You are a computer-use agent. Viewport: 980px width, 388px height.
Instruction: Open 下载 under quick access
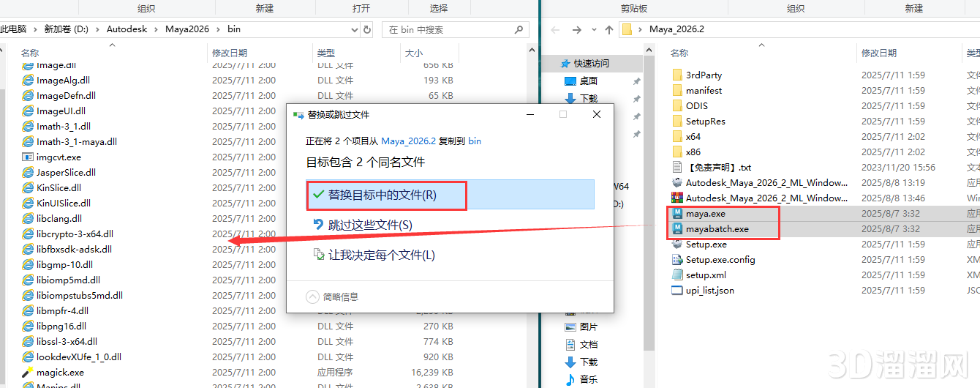tap(589, 99)
